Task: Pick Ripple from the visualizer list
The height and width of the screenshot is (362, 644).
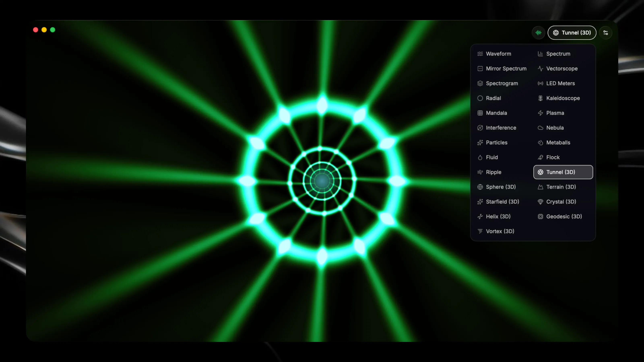Action: [503, 172]
